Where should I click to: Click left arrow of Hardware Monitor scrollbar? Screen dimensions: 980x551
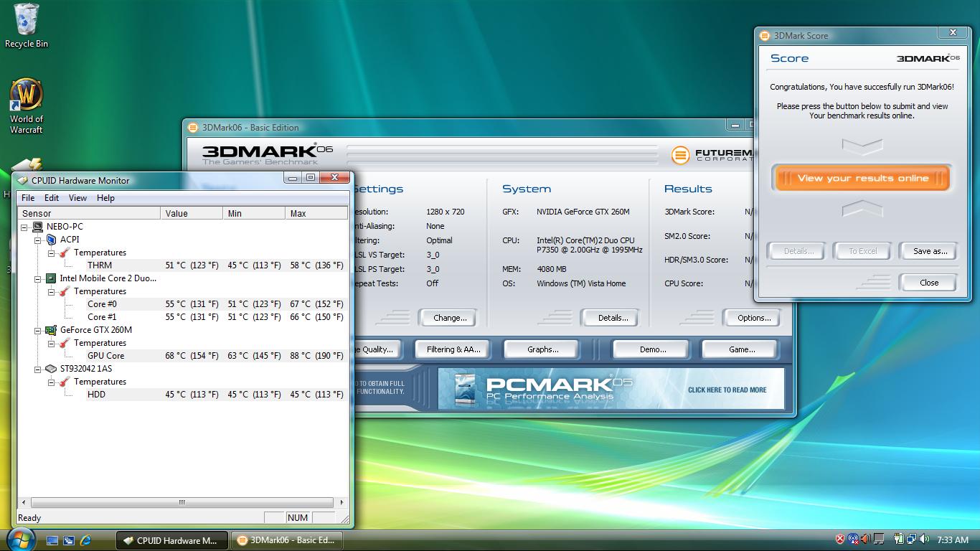(x=24, y=502)
